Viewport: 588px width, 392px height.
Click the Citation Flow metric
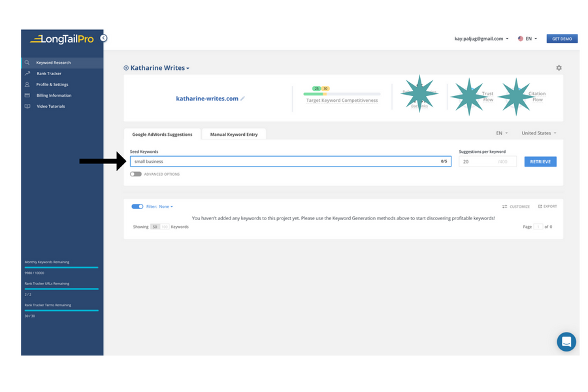[x=537, y=97]
